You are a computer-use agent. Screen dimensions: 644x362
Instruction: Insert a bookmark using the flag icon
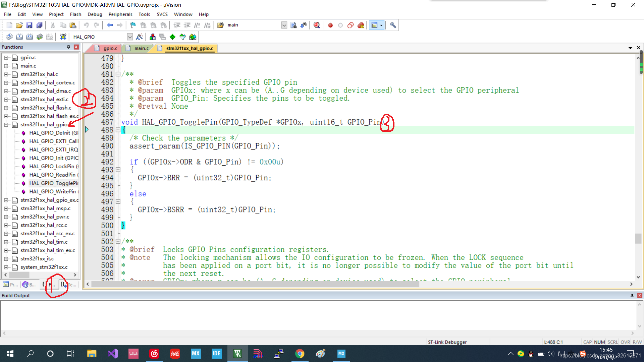tap(133, 25)
